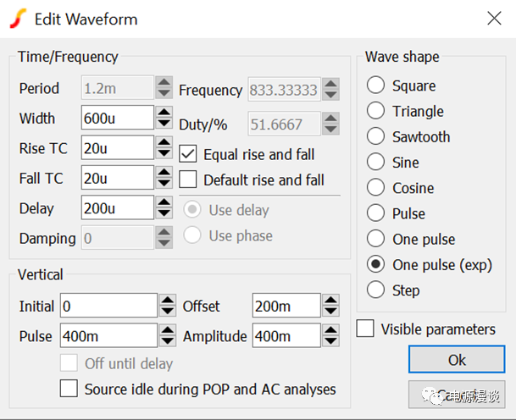Screen dimensions: 516x420
Task: Decrease the Rise TC value with down arrow
Action: 165,154
